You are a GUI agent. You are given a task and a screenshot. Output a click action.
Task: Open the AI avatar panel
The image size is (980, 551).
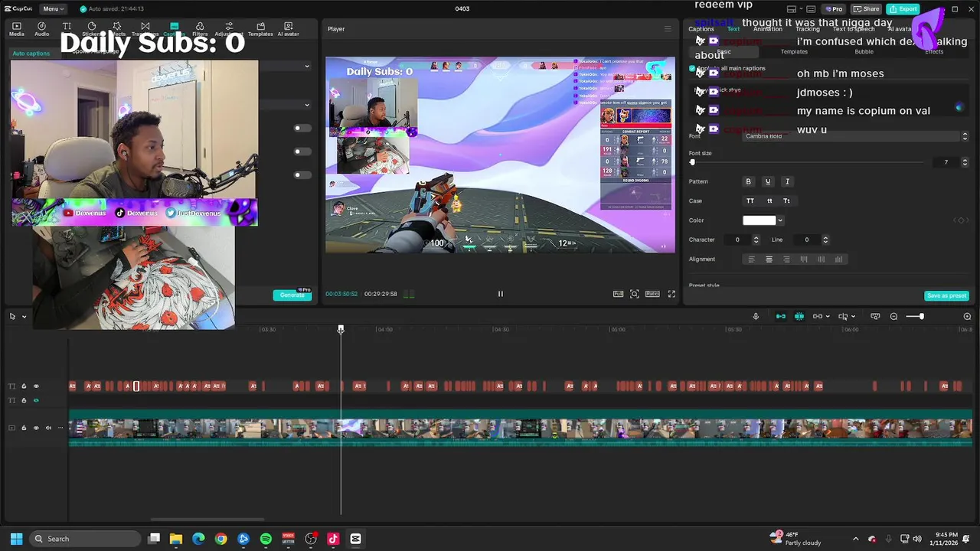[288, 29]
